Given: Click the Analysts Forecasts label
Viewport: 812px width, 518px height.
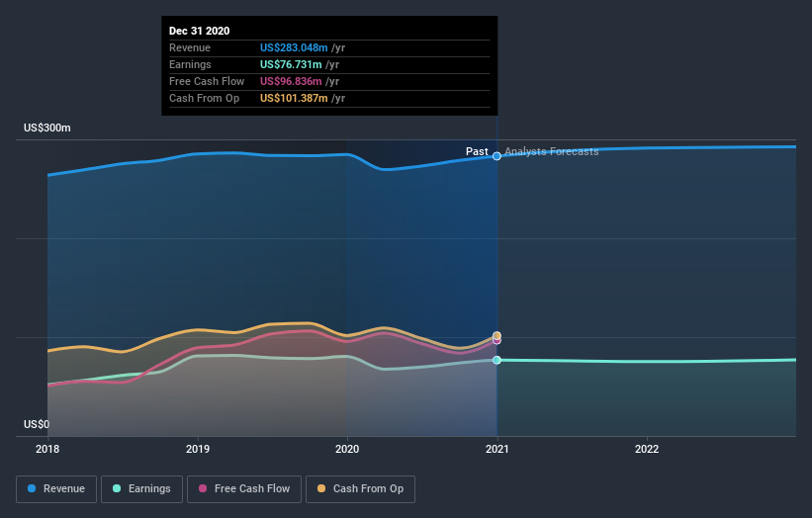Looking at the screenshot, I should click(x=552, y=151).
